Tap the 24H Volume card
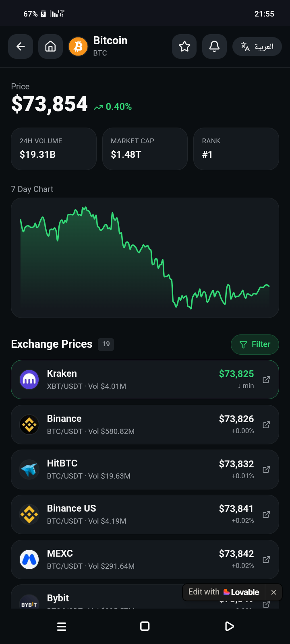 [54, 149]
